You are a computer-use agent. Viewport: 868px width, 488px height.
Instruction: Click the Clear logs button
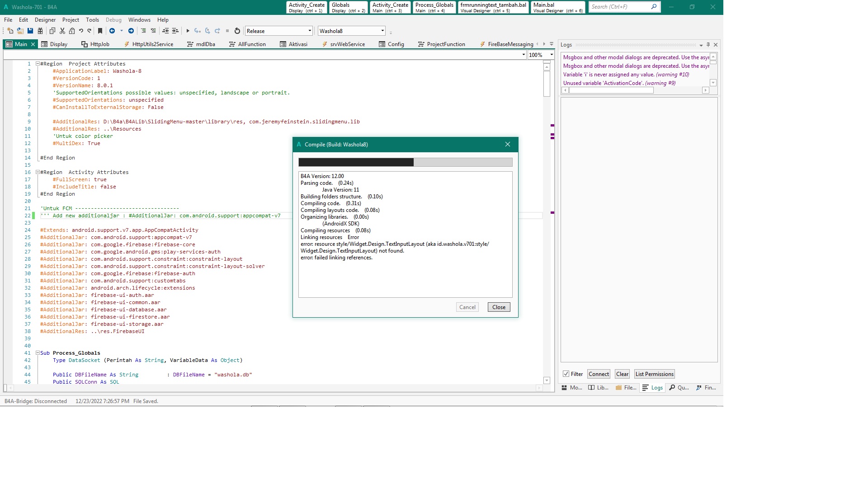click(622, 374)
